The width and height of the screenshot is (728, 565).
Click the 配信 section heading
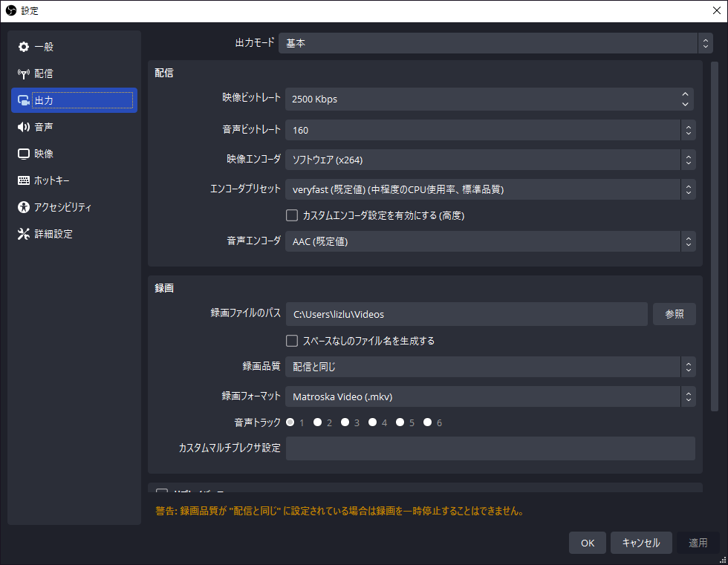164,73
